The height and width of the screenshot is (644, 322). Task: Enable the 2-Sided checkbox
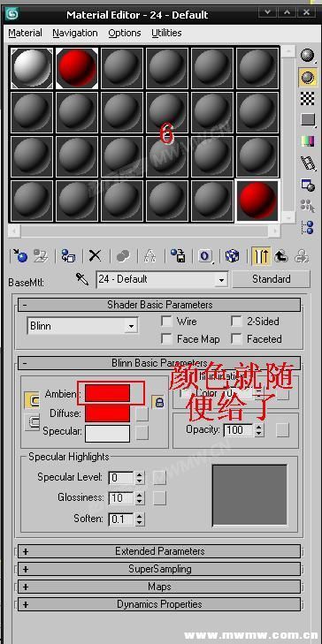[236, 322]
